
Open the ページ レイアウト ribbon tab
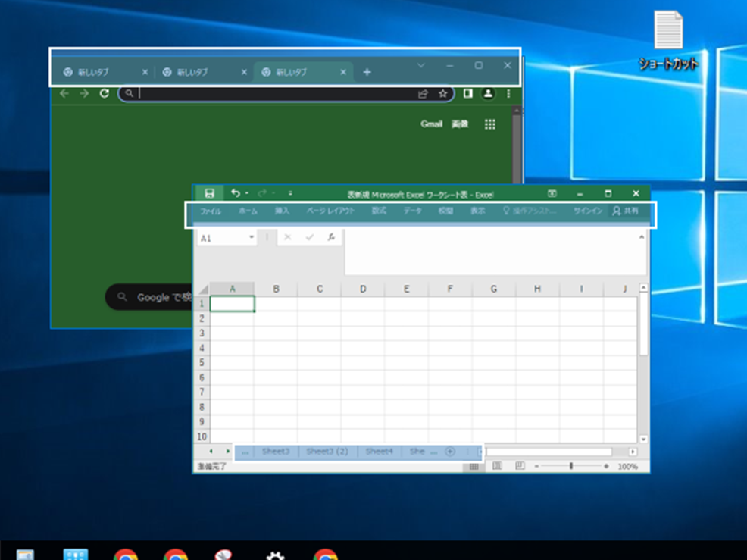[330, 211]
